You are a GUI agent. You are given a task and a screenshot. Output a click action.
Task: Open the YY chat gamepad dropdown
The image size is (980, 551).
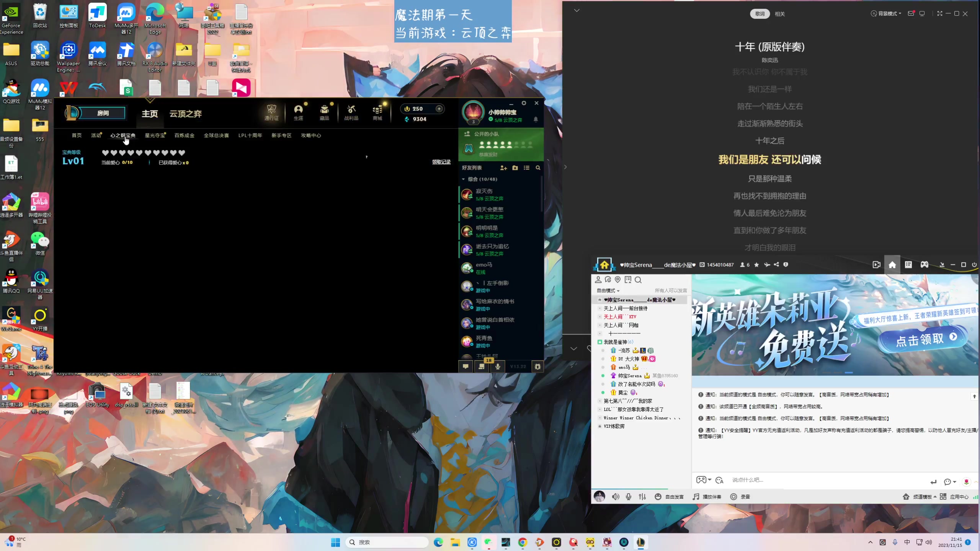click(x=704, y=480)
